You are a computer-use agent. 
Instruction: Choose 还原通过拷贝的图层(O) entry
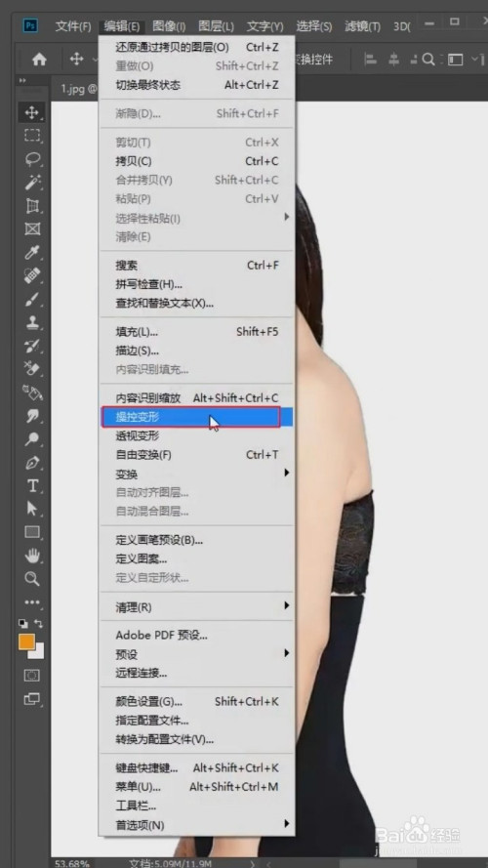196,48
